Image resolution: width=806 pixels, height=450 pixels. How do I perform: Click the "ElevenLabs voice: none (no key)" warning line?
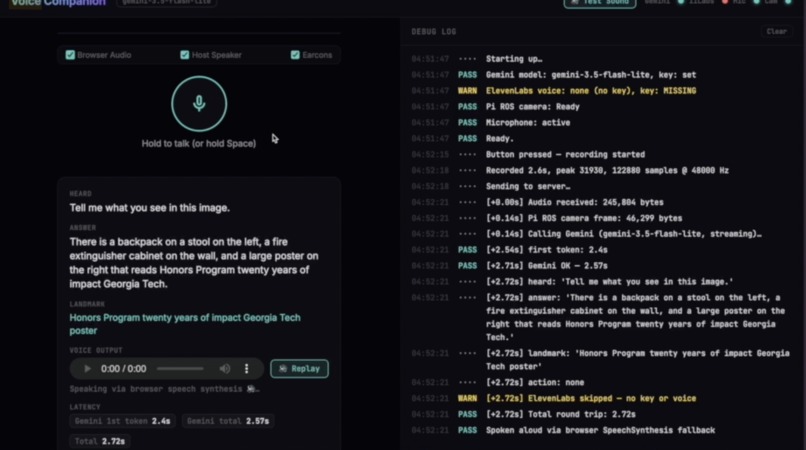coord(591,91)
